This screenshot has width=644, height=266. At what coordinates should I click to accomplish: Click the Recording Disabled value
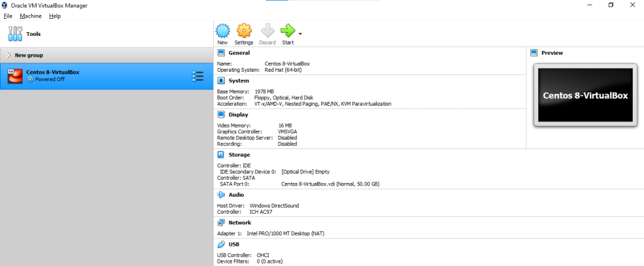tap(287, 144)
